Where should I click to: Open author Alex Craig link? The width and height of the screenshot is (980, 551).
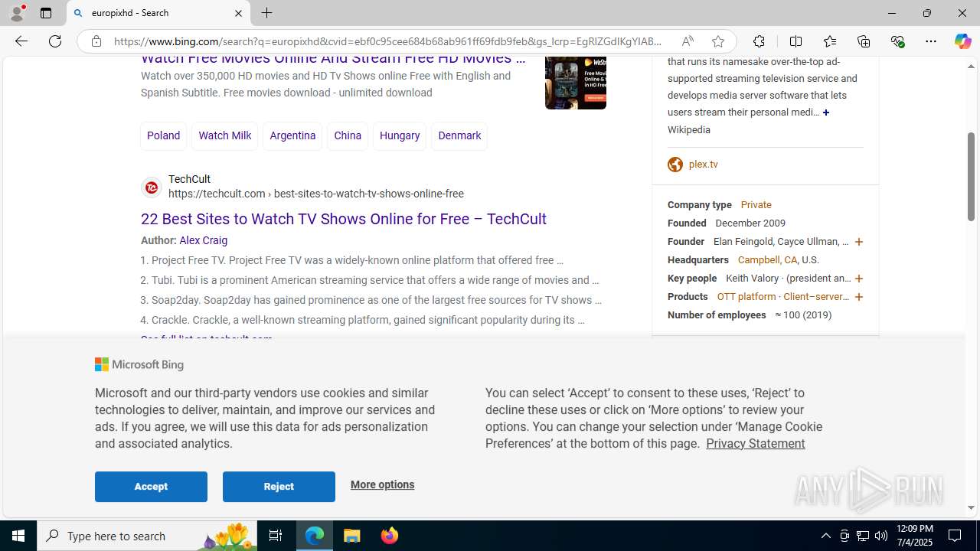[203, 240]
